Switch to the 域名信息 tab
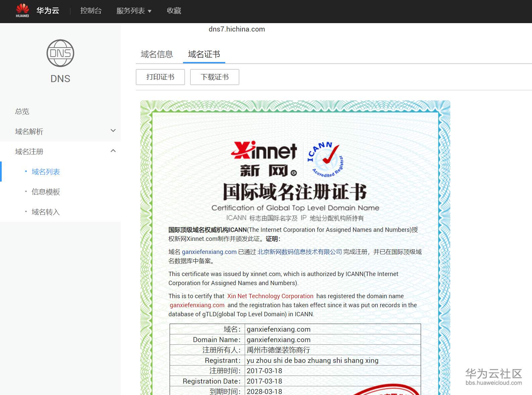This screenshot has height=395, width=532. [157, 54]
